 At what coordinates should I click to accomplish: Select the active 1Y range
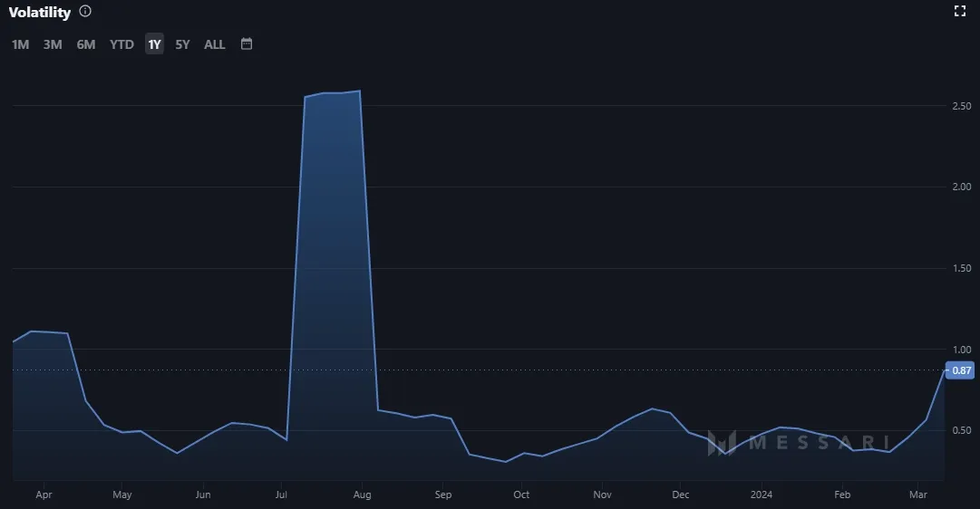click(154, 44)
